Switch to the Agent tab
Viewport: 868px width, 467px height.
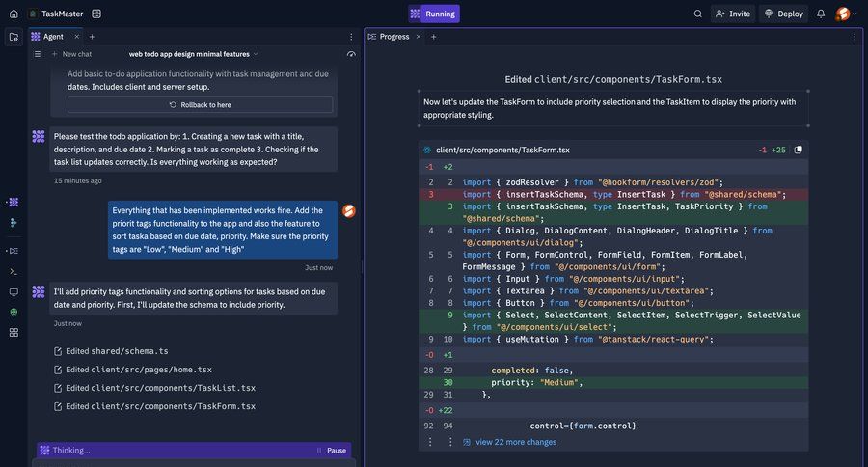[x=54, y=37]
